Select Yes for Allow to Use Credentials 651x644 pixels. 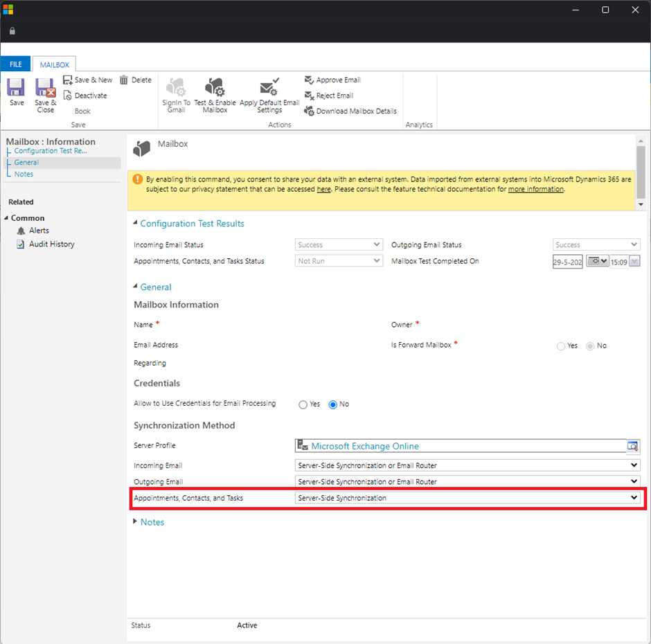coord(303,404)
